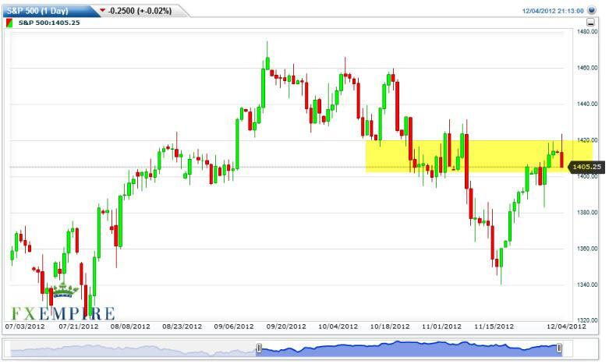
Task: Click the 07/21/2012 date label
Action: click(x=79, y=327)
